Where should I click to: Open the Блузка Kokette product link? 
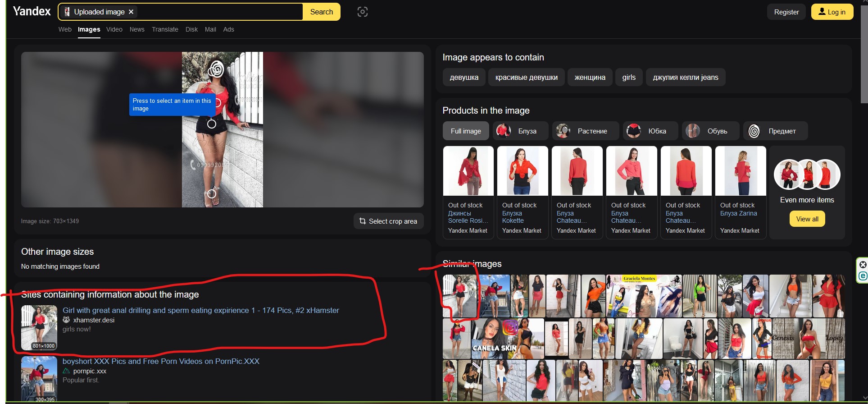pos(513,217)
